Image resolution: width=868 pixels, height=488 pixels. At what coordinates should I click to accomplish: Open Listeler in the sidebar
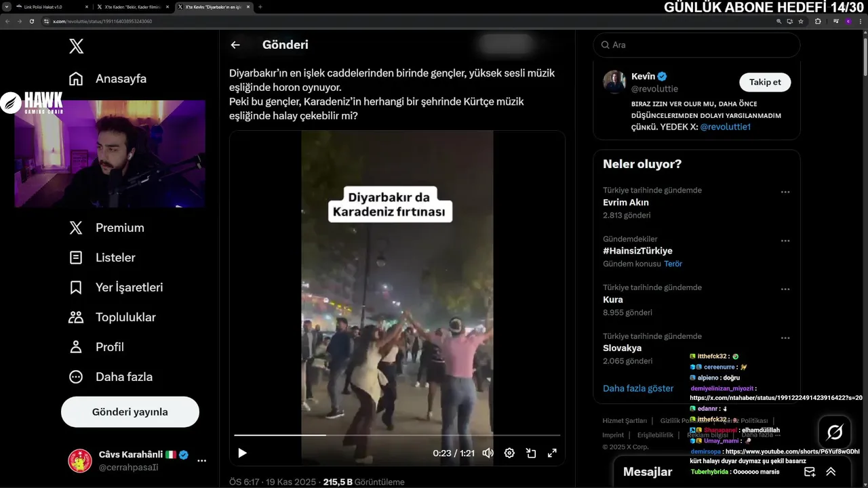click(102, 258)
